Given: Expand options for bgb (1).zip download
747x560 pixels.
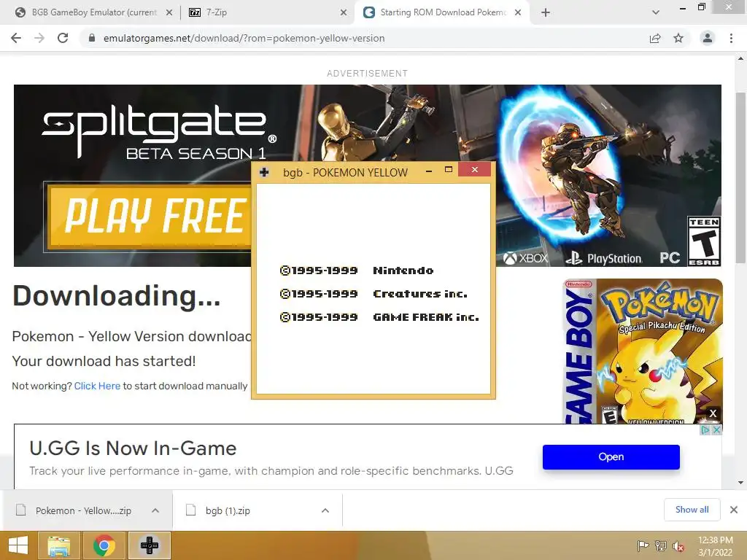Looking at the screenshot, I should [325, 510].
